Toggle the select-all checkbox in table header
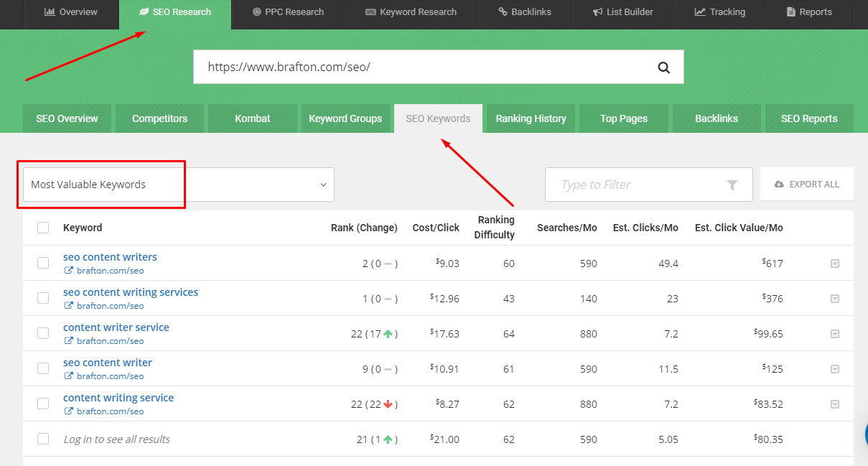The image size is (868, 466). [x=43, y=228]
